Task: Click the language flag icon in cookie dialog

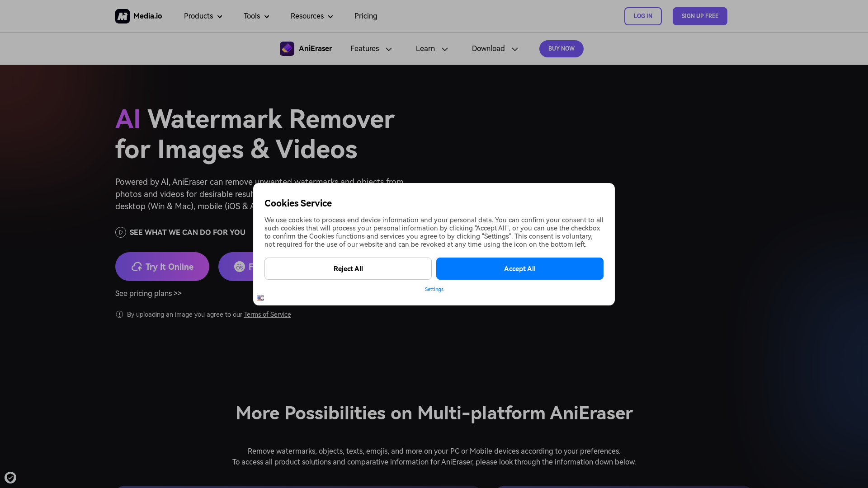Action: point(260,297)
